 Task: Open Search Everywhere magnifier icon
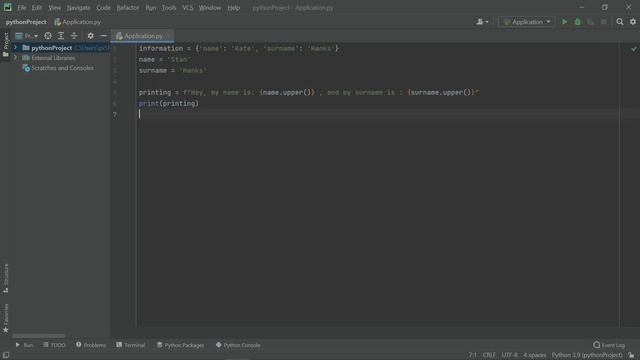click(620, 22)
